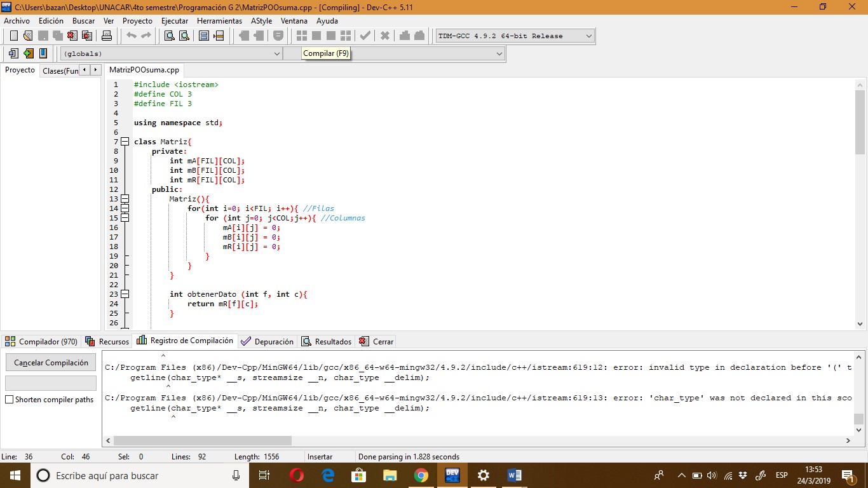Open the TDM-GCC 4.9.2 compiler dropdown
The width and height of the screenshot is (868, 488).
click(515, 36)
